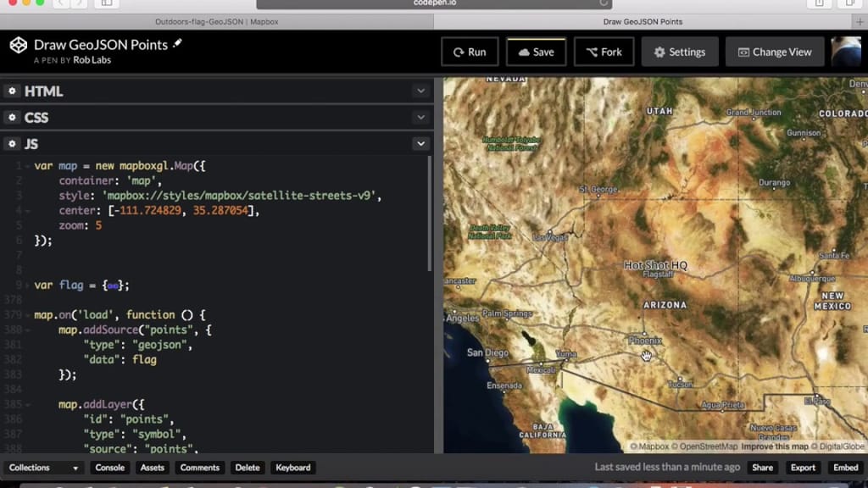Open a new browser tab
Viewport: 868px width, 488px height.
860,21
